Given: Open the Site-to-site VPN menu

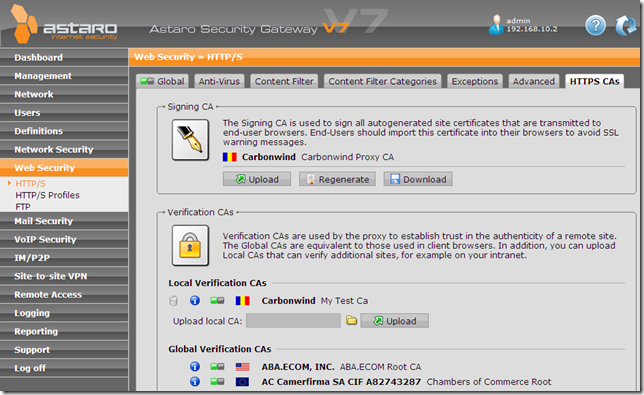Looking at the screenshot, I should tap(64, 276).
